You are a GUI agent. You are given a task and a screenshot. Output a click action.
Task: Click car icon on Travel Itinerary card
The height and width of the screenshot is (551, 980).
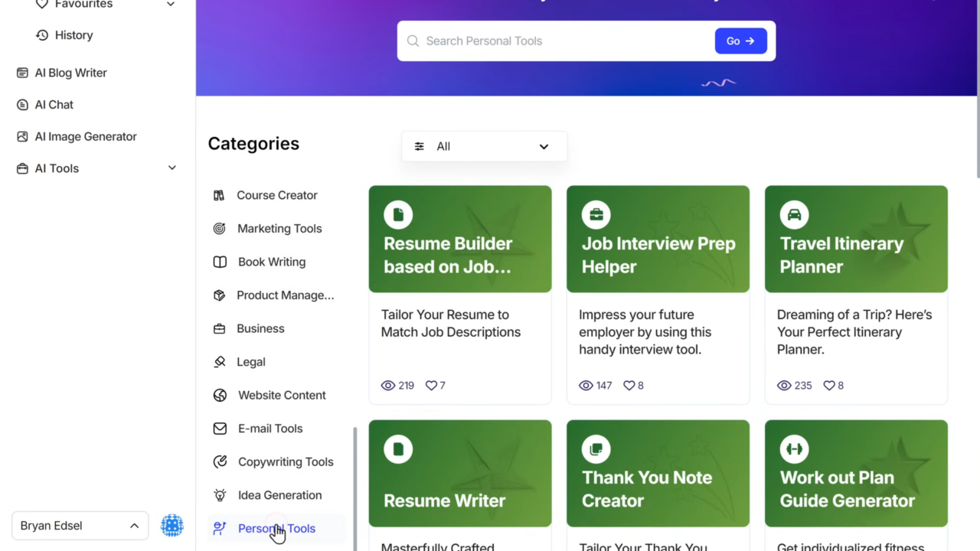[x=795, y=215]
